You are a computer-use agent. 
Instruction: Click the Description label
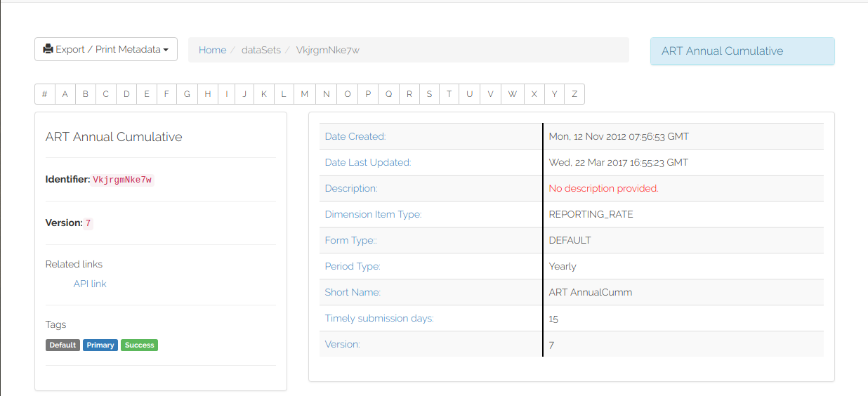(x=351, y=188)
